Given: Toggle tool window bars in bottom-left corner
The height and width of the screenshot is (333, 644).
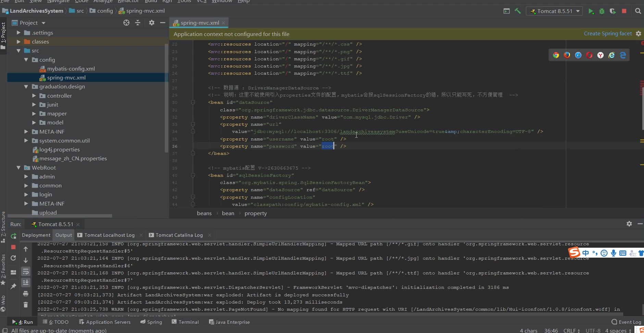Looking at the screenshot, I should point(5,331).
